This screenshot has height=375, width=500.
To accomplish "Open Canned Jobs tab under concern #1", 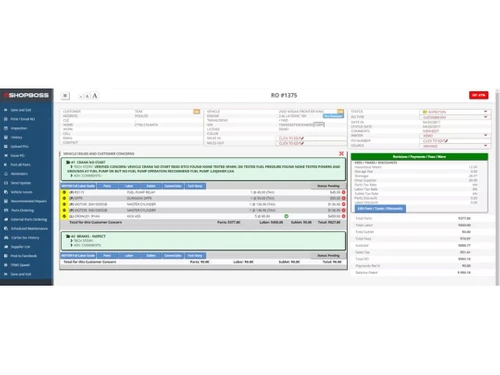I will click(173, 186).
